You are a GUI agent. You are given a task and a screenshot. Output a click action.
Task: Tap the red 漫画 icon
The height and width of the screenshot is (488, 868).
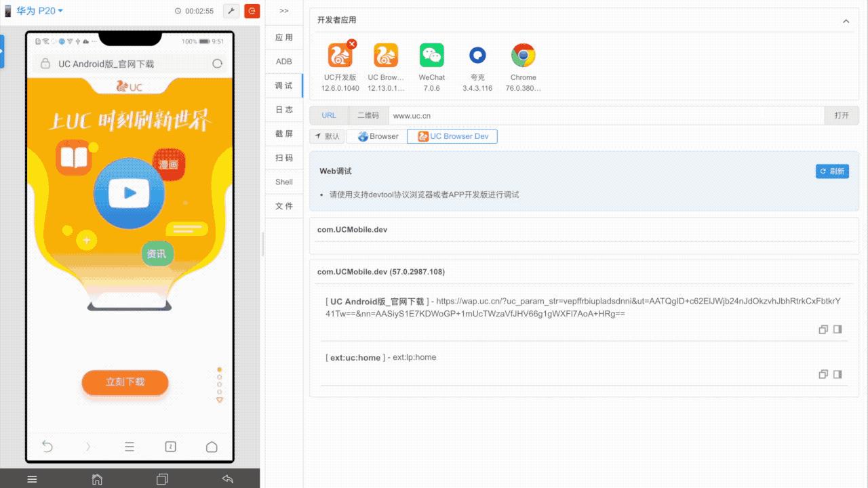(x=169, y=165)
